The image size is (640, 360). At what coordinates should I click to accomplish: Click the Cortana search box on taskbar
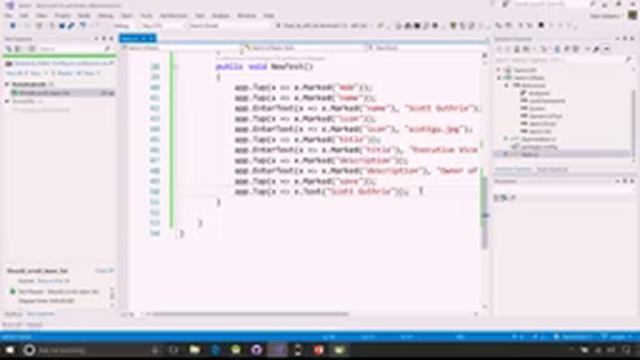coord(94,350)
